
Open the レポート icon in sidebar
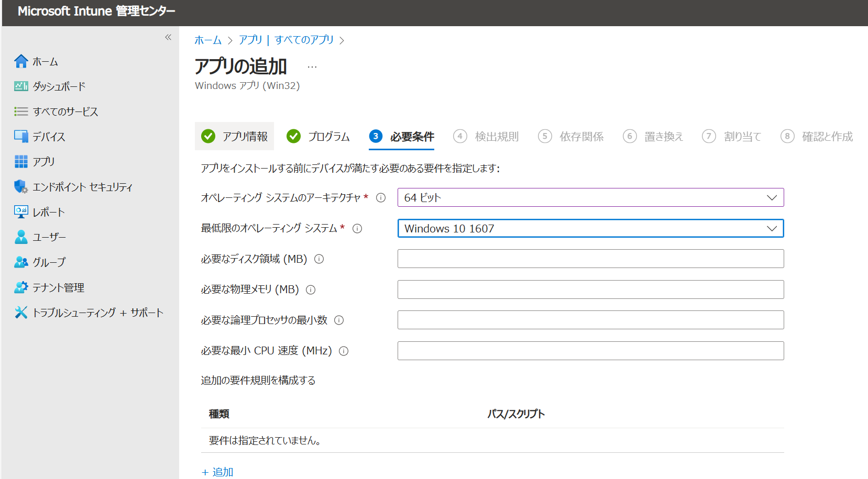tap(21, 212)
